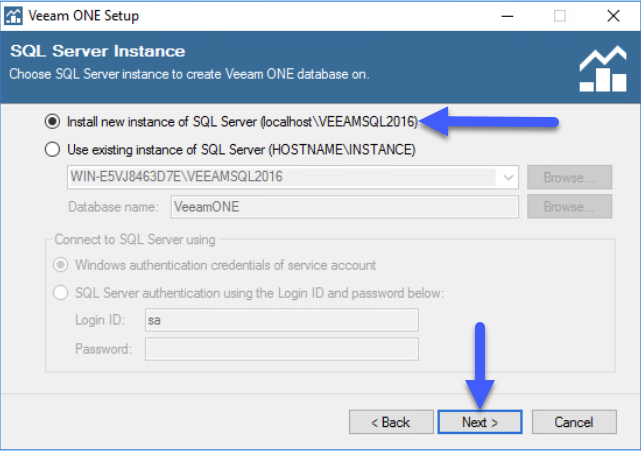
Task: Click the 'Veeam ONE Setup' window title
Action: [84, 16]
